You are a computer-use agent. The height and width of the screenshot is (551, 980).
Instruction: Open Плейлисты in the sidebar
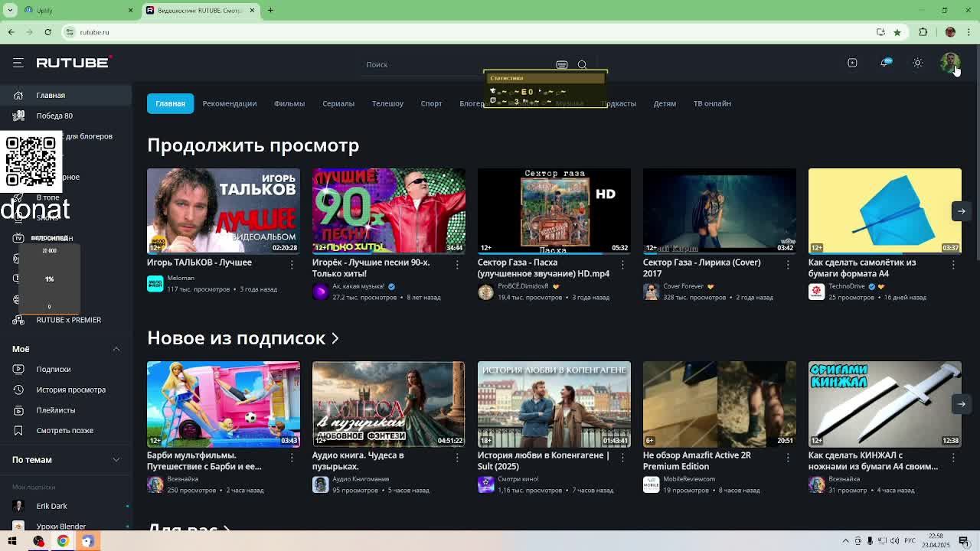coord(66,410)
